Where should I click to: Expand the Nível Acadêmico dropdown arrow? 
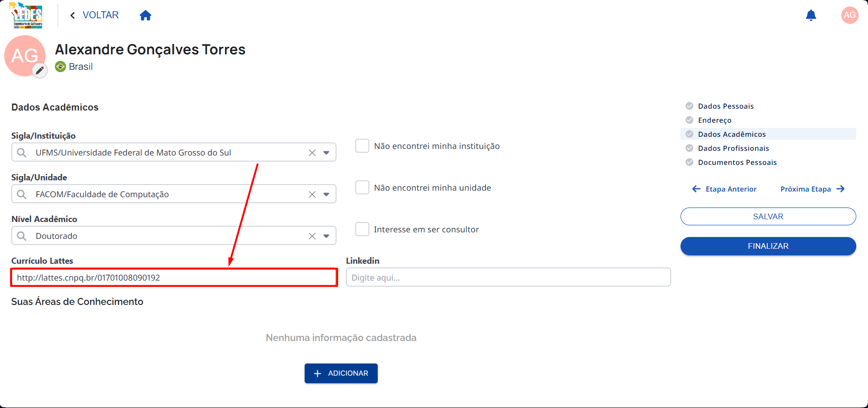326,236
